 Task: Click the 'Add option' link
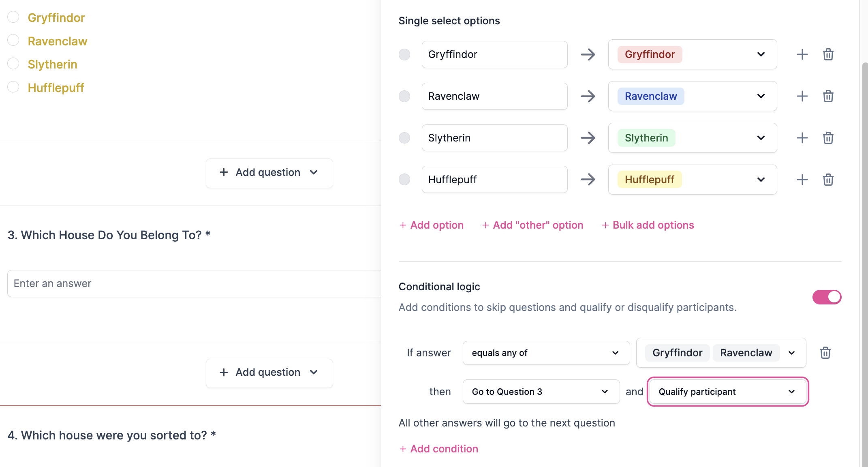432,225
